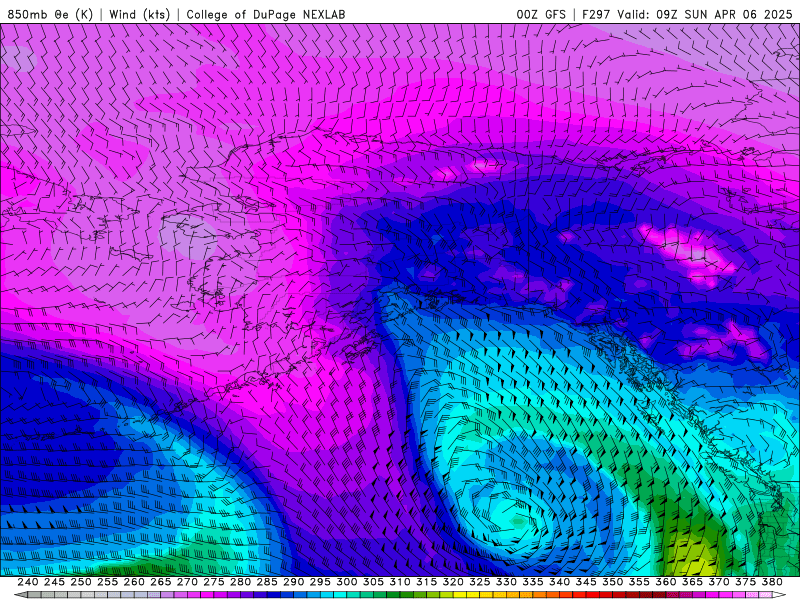The image size is (800, 600).
Task: Select the 300 value on the color scale
Action: point(346,582)
